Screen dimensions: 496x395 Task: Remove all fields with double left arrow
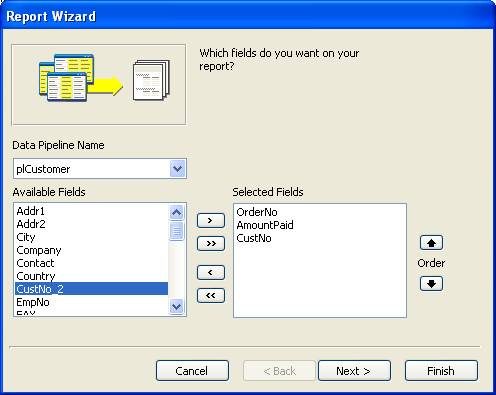211,295
